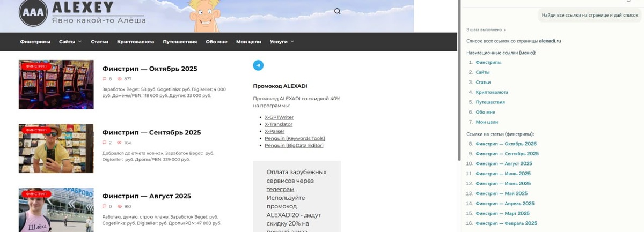
Task: Click Путешествия in chat panel link list
Action: (490, 102)
